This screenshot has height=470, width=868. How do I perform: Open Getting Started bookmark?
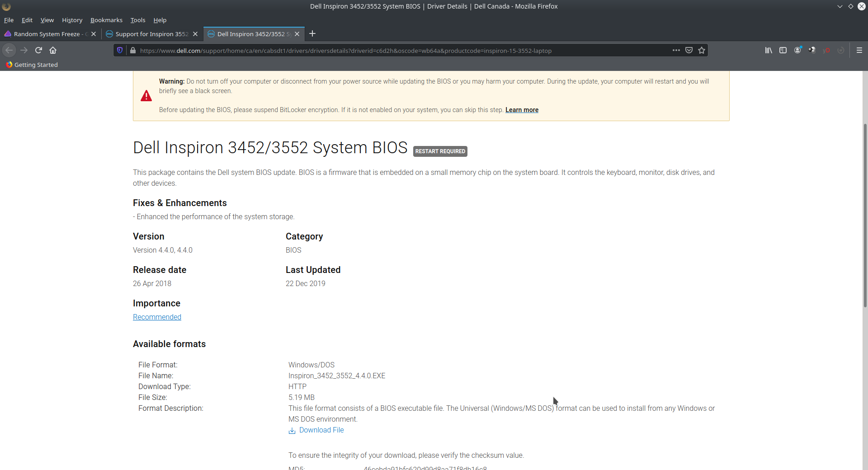coord(32,65)
